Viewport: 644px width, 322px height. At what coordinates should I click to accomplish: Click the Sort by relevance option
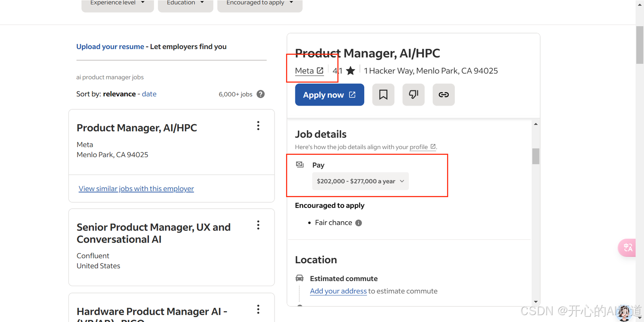click(x=119, y=94)
